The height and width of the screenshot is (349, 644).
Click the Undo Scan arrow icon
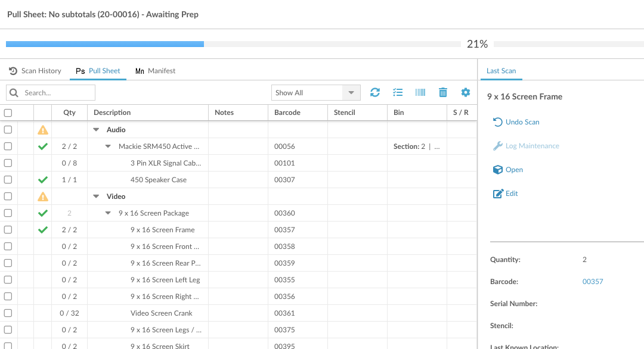497,122
